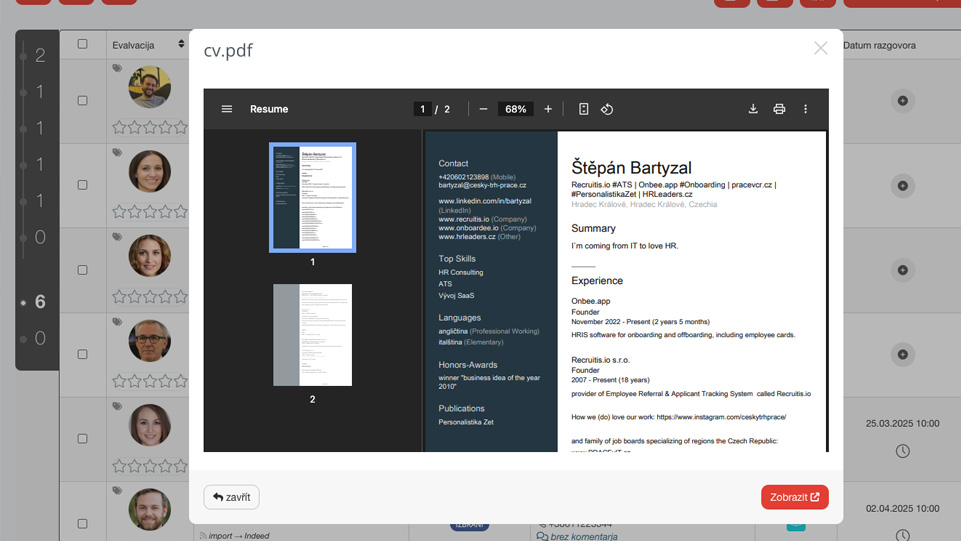Click the tag icon of first candidate

tap(117, 68)
